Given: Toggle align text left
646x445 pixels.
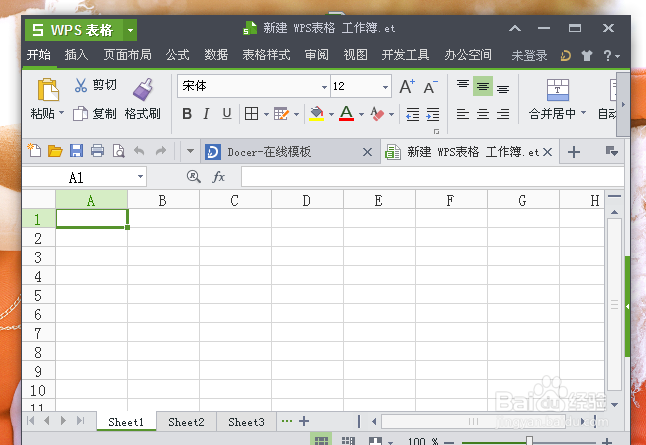Looking at the screenshot, I should click(x=463, y=114).
